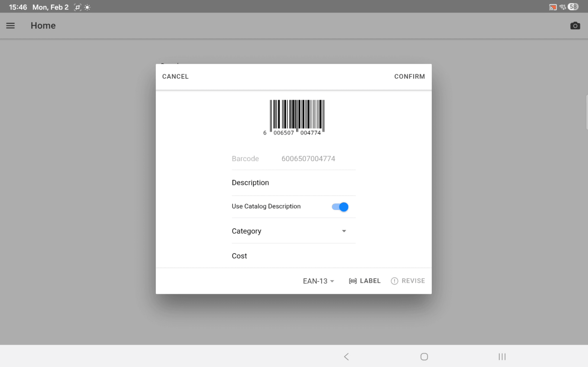Tap the camera scan icon
Screen dimensions: 588x367
pos(575,26)
